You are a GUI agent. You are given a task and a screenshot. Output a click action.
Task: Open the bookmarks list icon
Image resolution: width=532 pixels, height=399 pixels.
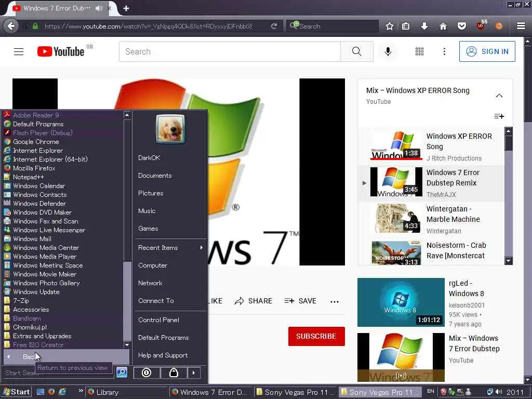click(406, 26)
